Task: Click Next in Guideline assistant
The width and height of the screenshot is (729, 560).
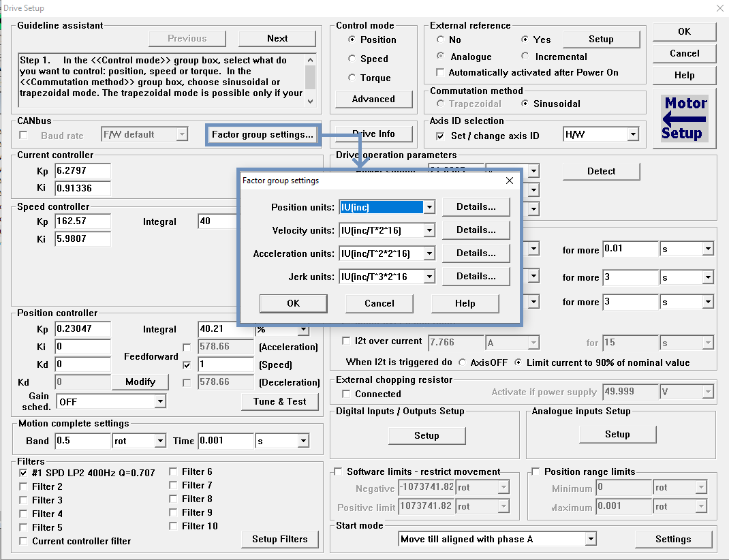Action: 277,39
